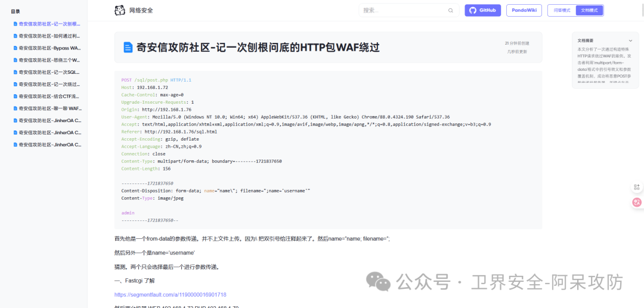Click the Connection: close line
The width and height of the screenshot is (644, 308).
(x=143, y=154)
